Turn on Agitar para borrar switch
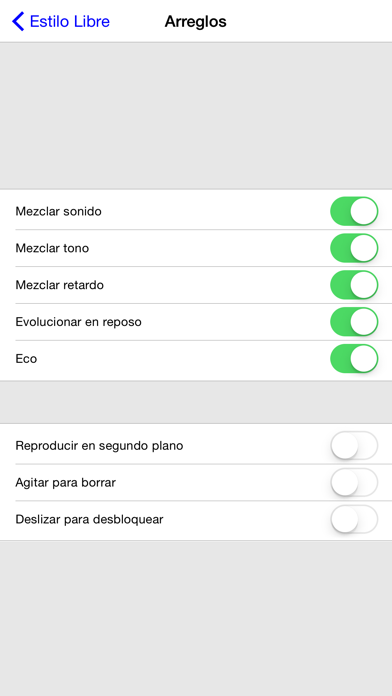This screenshot has width=392, height=696. pyautogui.click(x=354, y=482)
